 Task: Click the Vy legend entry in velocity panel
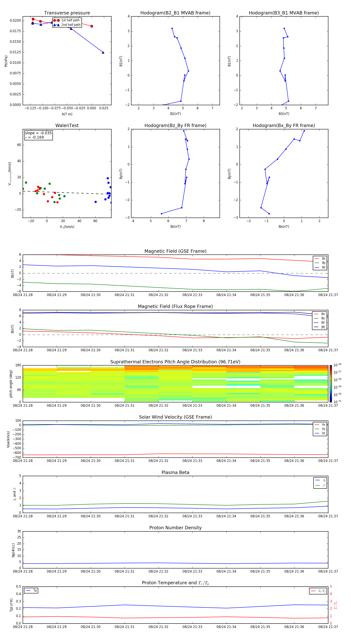[320, 429]
